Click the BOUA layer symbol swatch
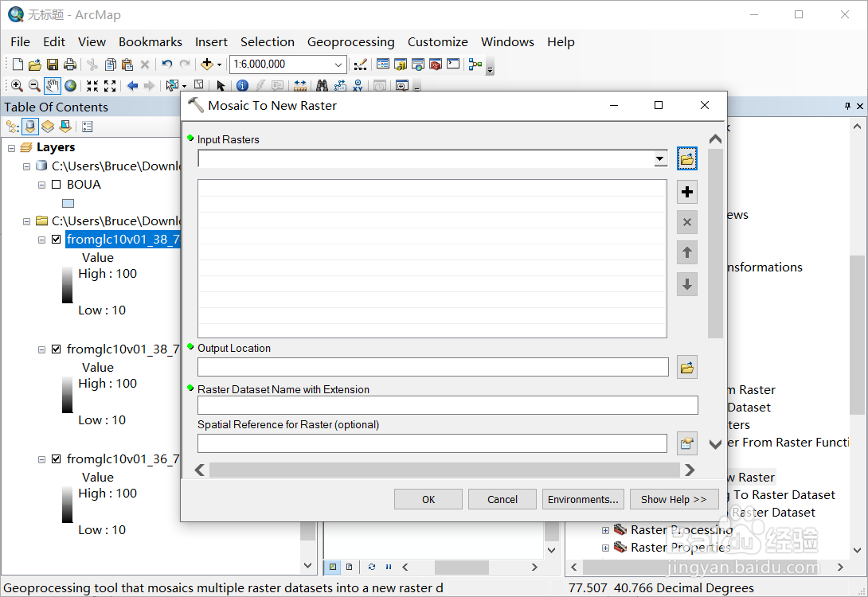Image resolution: width=868 pixels, height=597 pixels. pyautogui.click(x=68, y=203)
